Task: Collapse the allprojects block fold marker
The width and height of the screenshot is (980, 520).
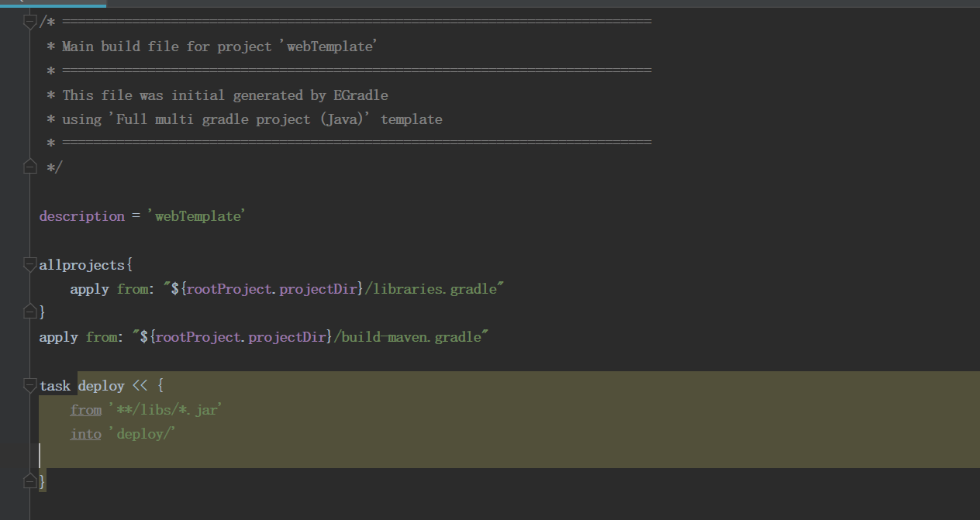Action: 30,265
